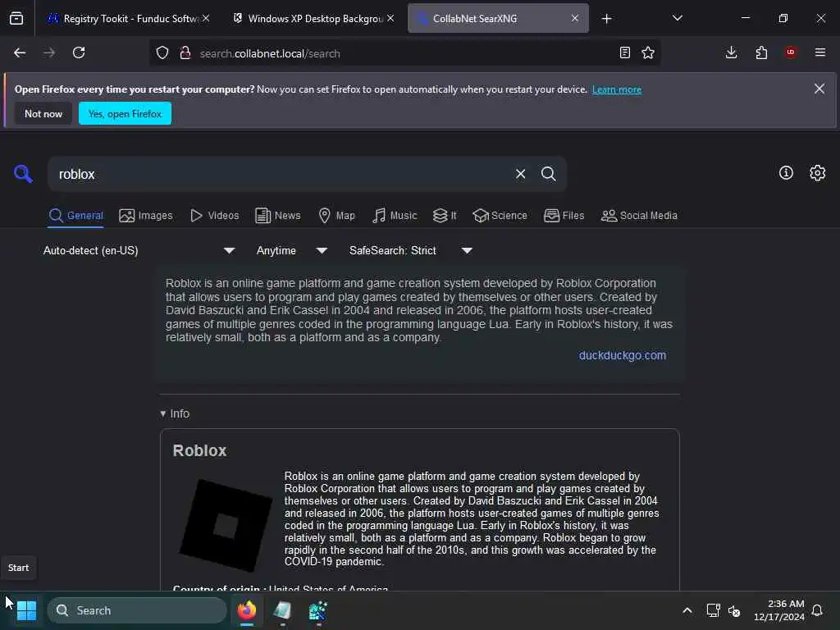Open the tracking protection shield icon

162,52
